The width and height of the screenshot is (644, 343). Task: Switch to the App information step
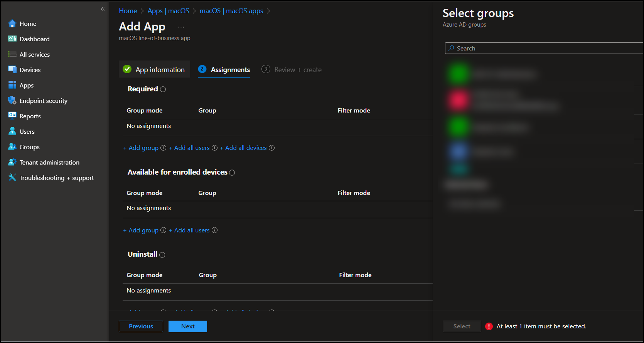click(x=154, y=69)
